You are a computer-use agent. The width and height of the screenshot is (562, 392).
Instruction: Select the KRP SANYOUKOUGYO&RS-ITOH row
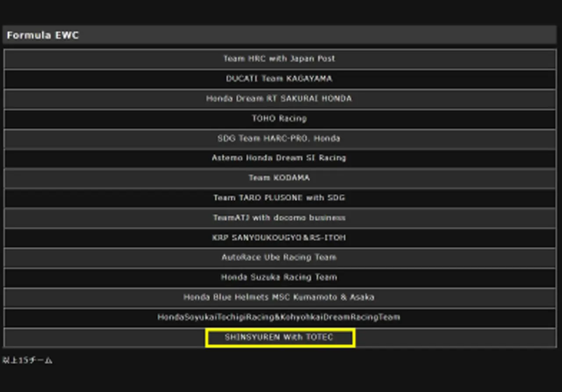coord(280,238)
